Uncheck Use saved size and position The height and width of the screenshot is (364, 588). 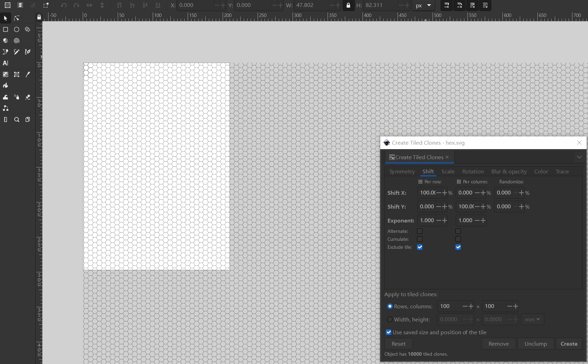[x=389, y=332]
